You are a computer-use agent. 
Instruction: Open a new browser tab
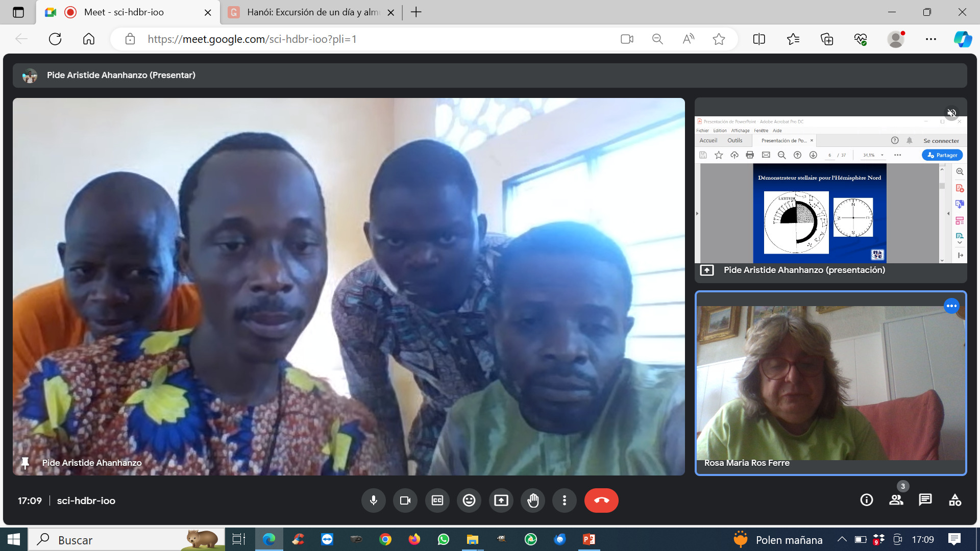coord(416,12)
